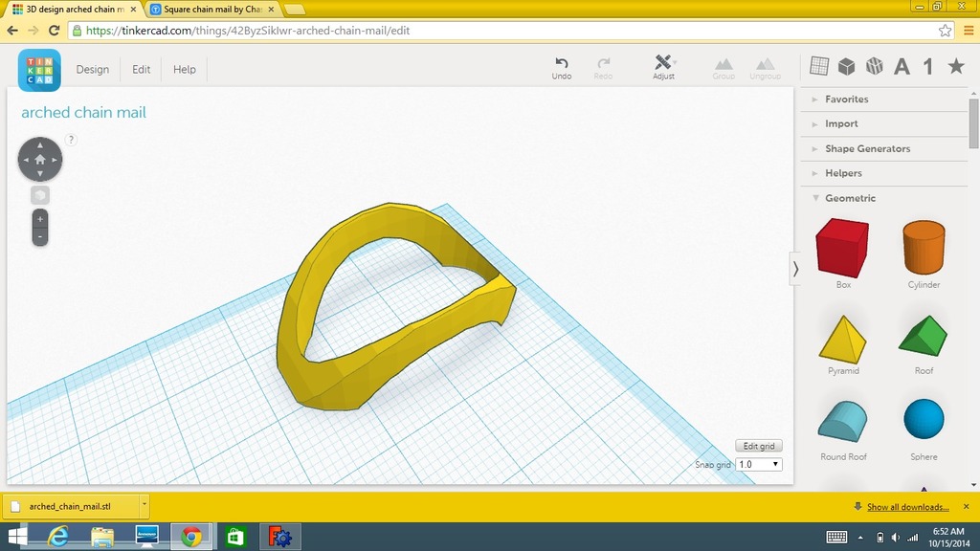This screenshot has width=980, height=551.
Task: Rotate the view up with the up arrow
Action: [40, 145]
